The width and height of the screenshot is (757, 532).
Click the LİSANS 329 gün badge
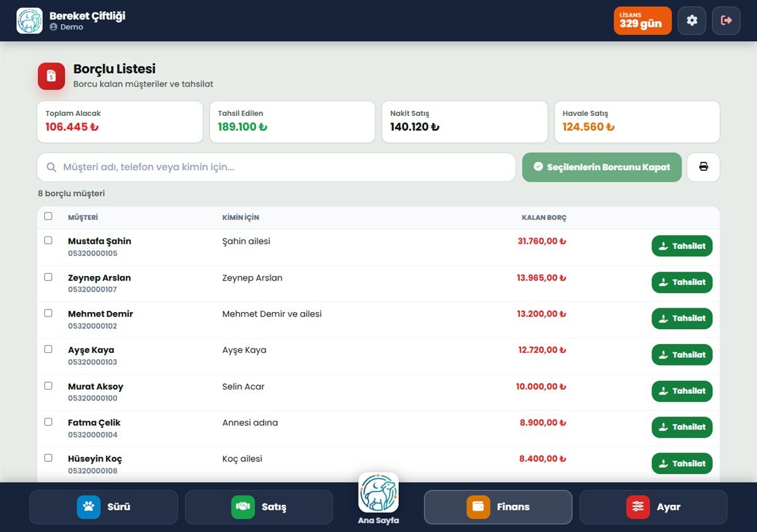point(642,21)
